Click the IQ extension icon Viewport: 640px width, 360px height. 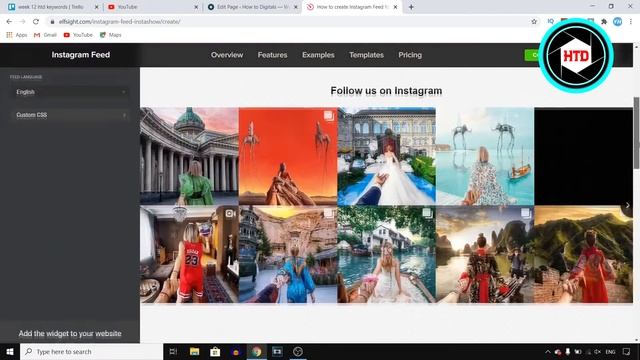coord(551,22)
